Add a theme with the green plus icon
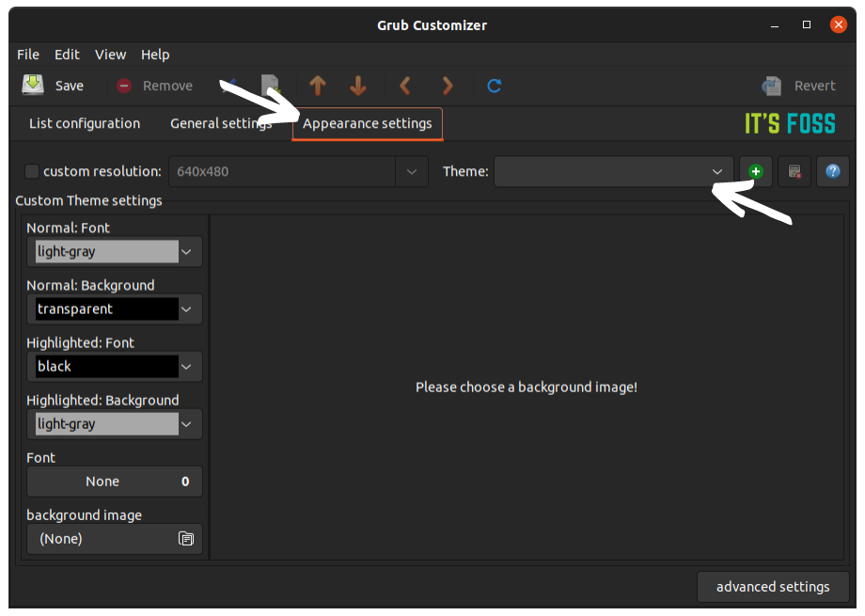The width and height of the screenshot is (865, 616). pyautogui.click(x=756, y=172)
